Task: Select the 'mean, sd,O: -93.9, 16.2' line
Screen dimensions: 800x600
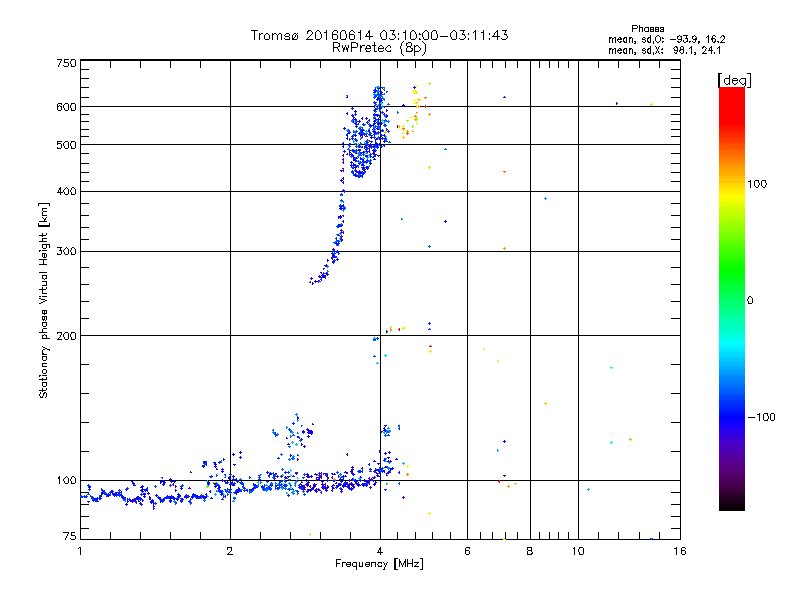Action: click(666, 39)
